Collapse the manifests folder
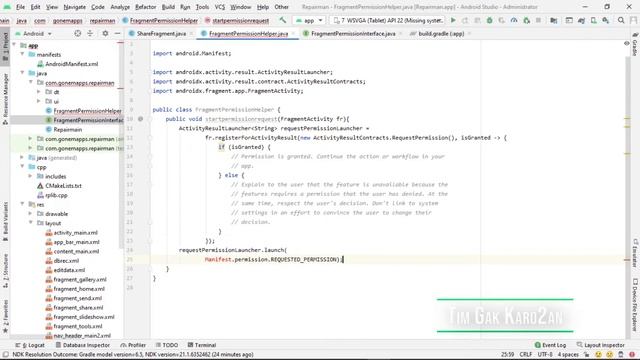Viewport: 640px width, 360px height. click(22, 54)
